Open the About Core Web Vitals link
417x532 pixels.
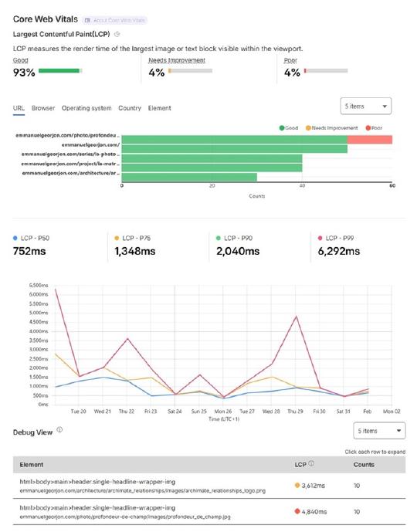click(x=115, y=20)
